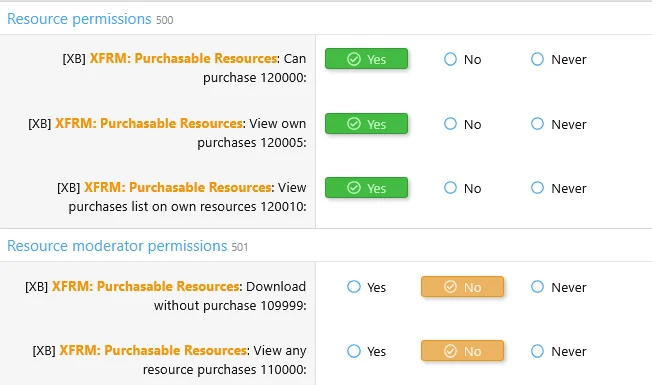Choose Yes for View any resource purchases

(x=366, y=351)
